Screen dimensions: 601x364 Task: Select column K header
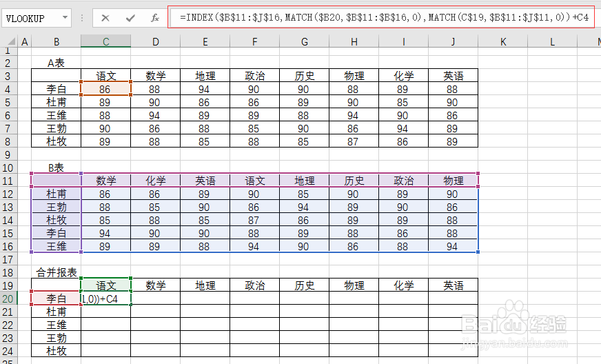pyautogui.click(x=503, y=41)
